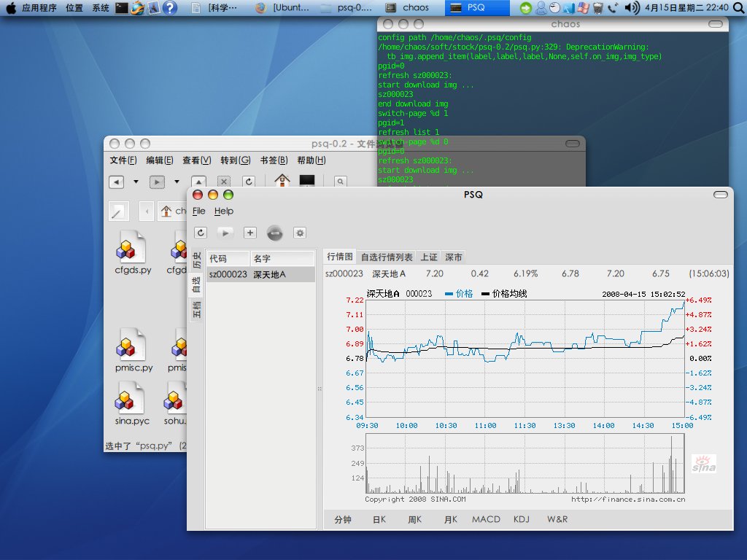Click the green arrow icon in system tray
Image resolution: width=747 pixels, height=560 pixels.
point(525,7)
